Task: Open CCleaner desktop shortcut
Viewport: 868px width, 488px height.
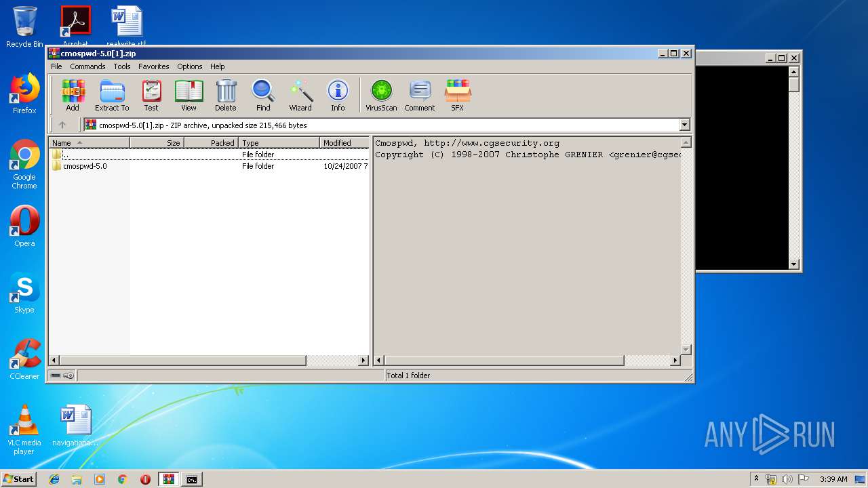Action: [x=24, y=359]
